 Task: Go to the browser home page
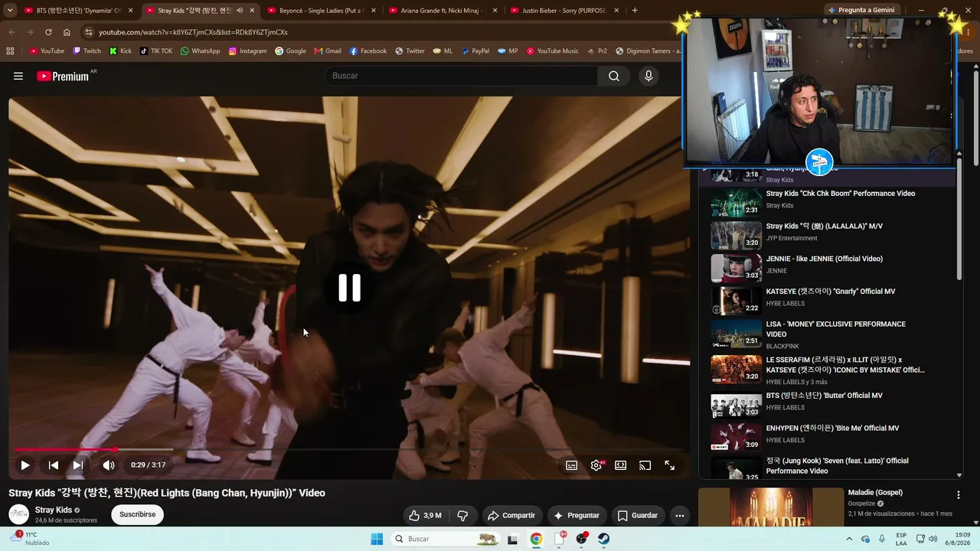[67, 32]
